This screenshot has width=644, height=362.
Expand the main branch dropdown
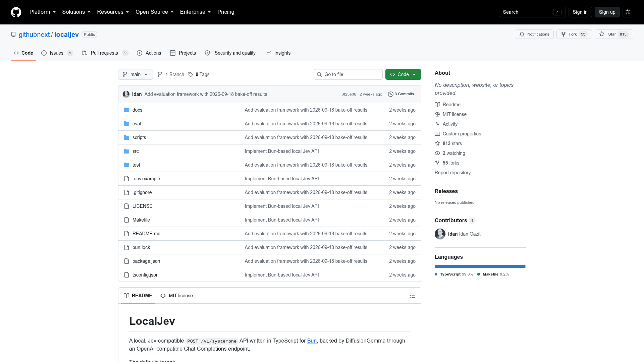(135, 74)
